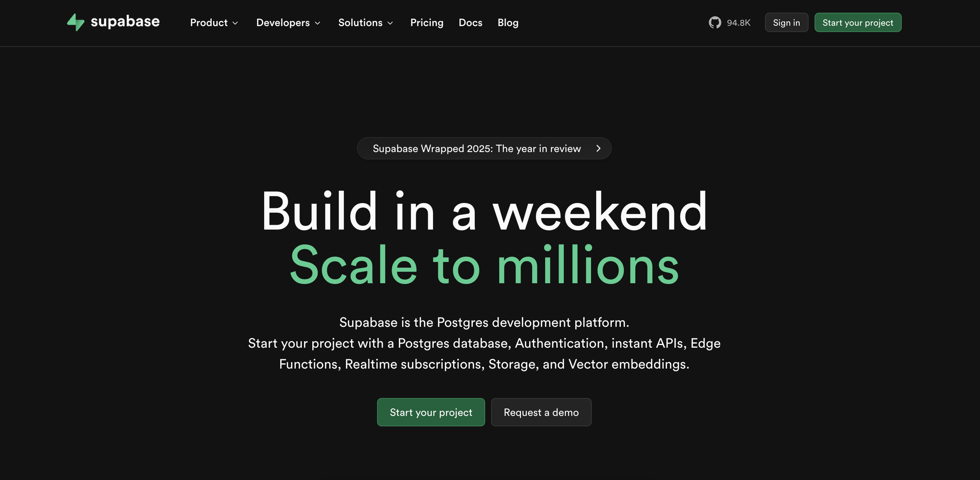Click the Sign in button

[x=786, y=23]
